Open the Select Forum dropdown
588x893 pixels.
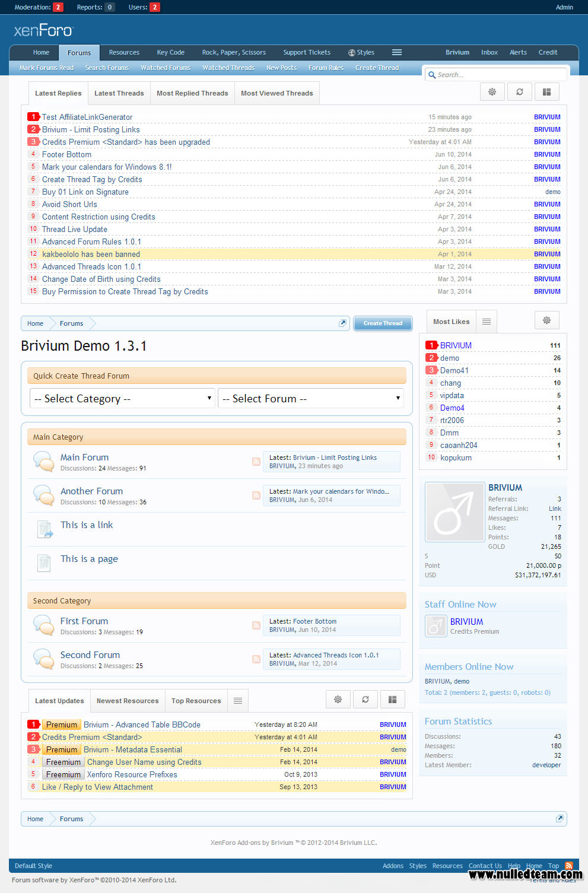(311, 399)
